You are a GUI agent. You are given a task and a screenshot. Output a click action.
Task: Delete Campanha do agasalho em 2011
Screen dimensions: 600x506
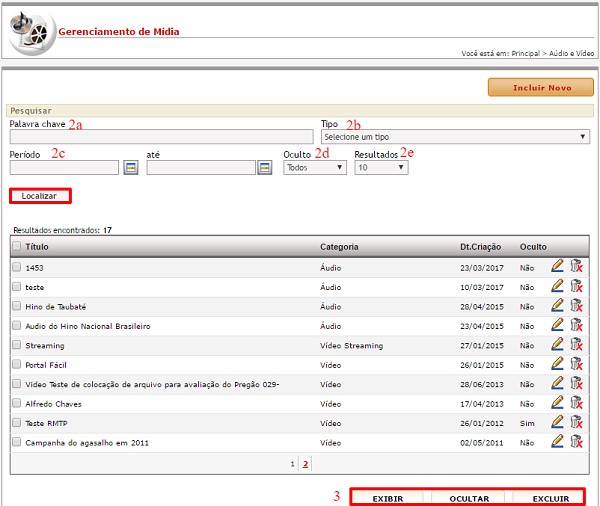tap(576, 441)
